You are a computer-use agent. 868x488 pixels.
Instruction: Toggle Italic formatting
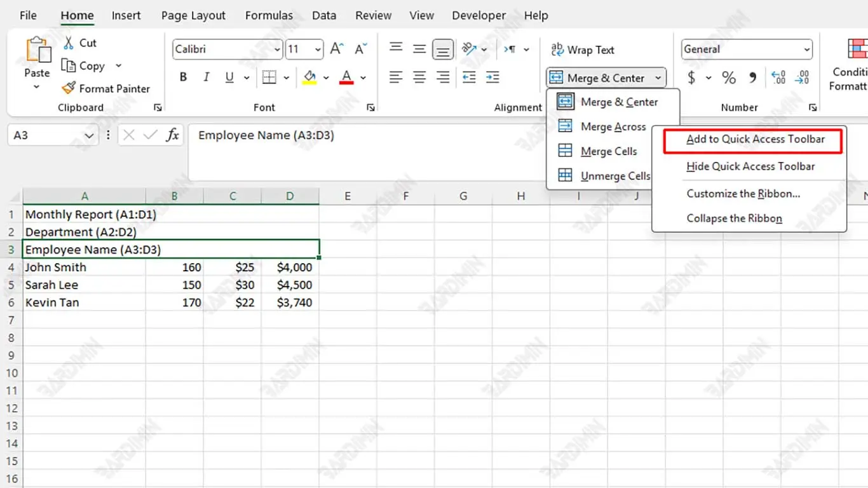coord(206,78)
